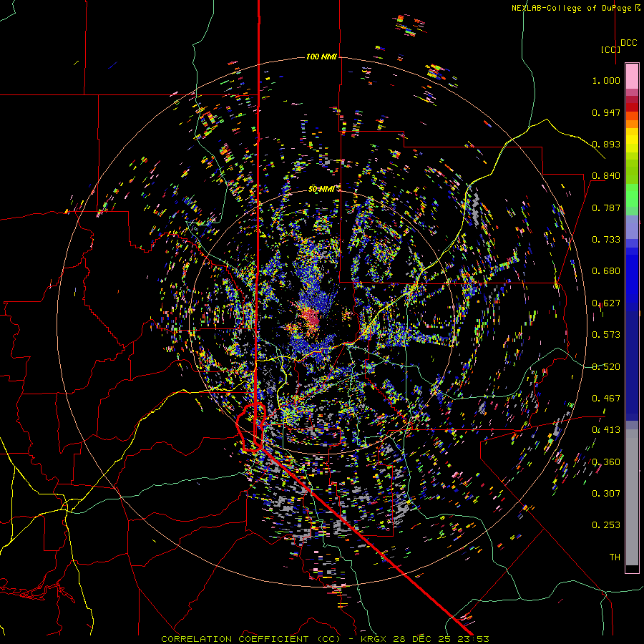The width and height of the screenshot is (644, 644).
Task: Click the 100 NMI range ring label
Action: 321,57
